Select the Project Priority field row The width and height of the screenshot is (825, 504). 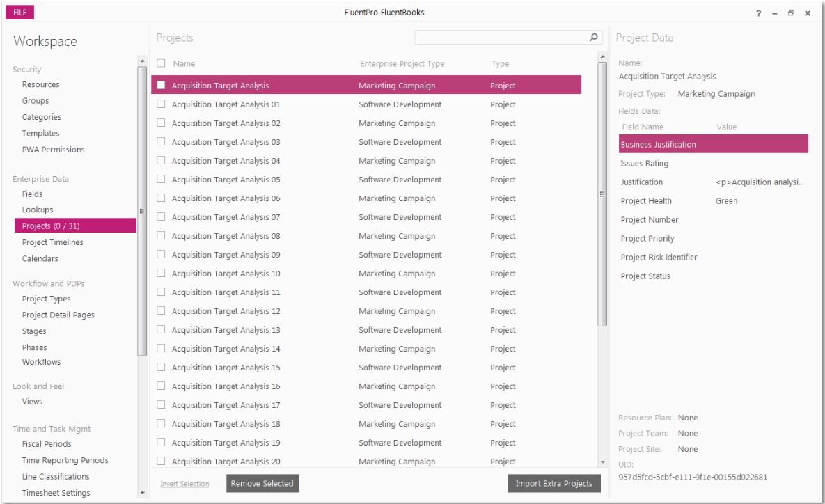point(714,238)
